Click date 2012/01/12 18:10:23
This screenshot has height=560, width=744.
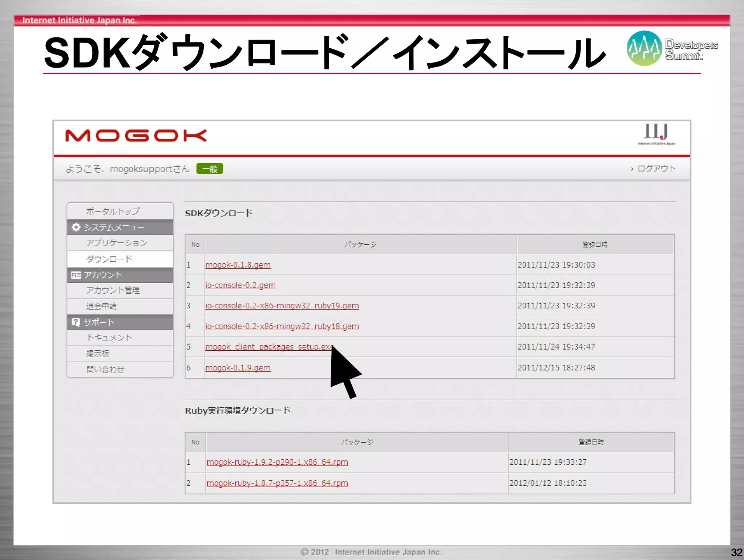[x=548, y=483]
